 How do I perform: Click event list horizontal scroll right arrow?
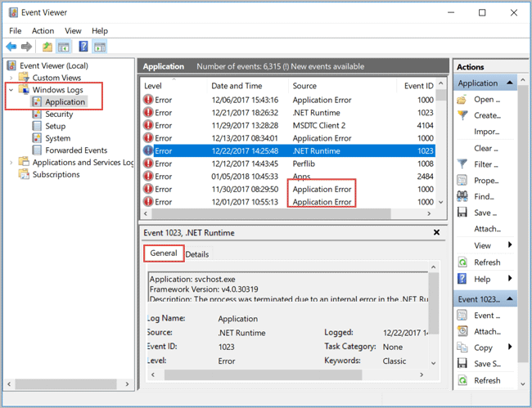click(x=429, y=213)
